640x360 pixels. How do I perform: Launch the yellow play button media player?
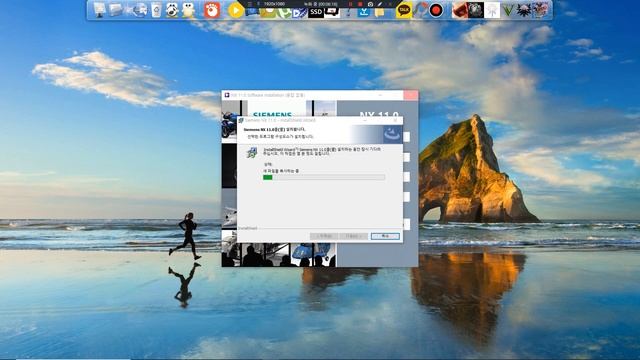click(x=236, y=10)
